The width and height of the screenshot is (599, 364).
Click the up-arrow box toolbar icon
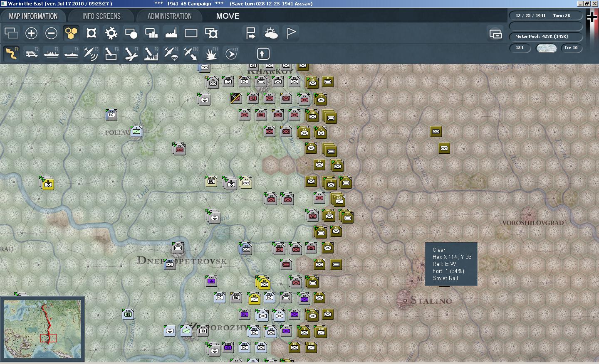(x=263, y=54)
